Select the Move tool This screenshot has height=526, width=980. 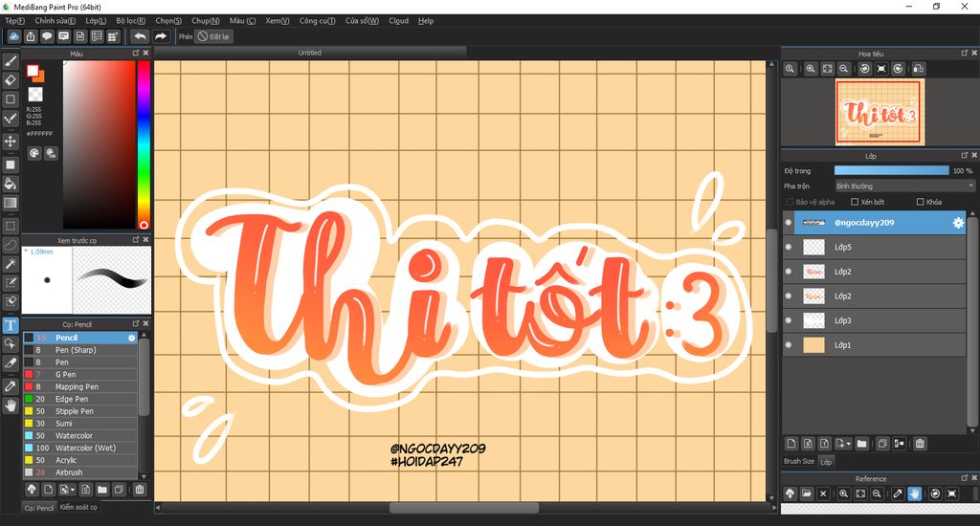(x=11, y=141)
